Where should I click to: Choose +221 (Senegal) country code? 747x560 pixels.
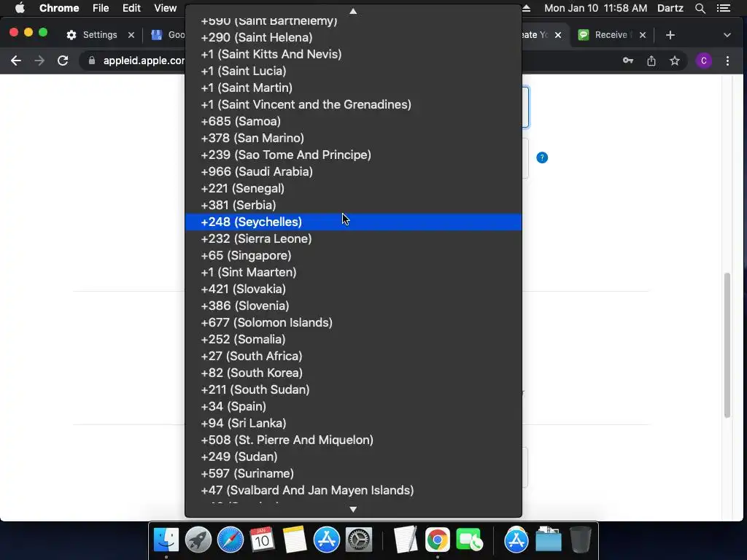[x=353, y=188]
